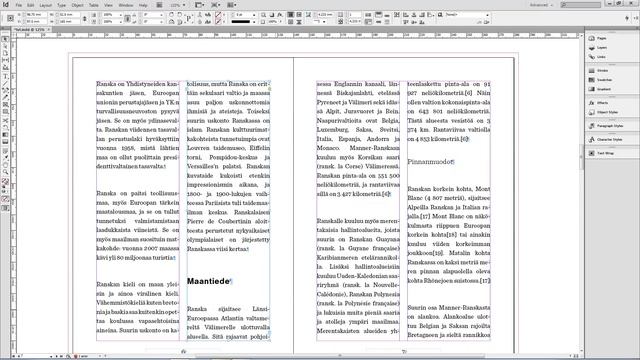This screenshot has height=360, width=640.
Task: Open the stroke weight dropdown
Action: (x=253, y=15)
